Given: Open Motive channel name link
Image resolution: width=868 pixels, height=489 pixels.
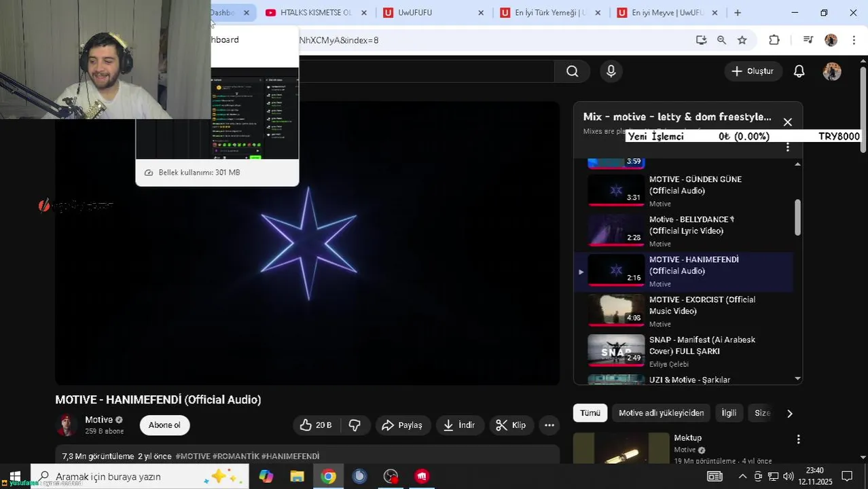Looking at the screenshot, I should click(x=98, y=420).
